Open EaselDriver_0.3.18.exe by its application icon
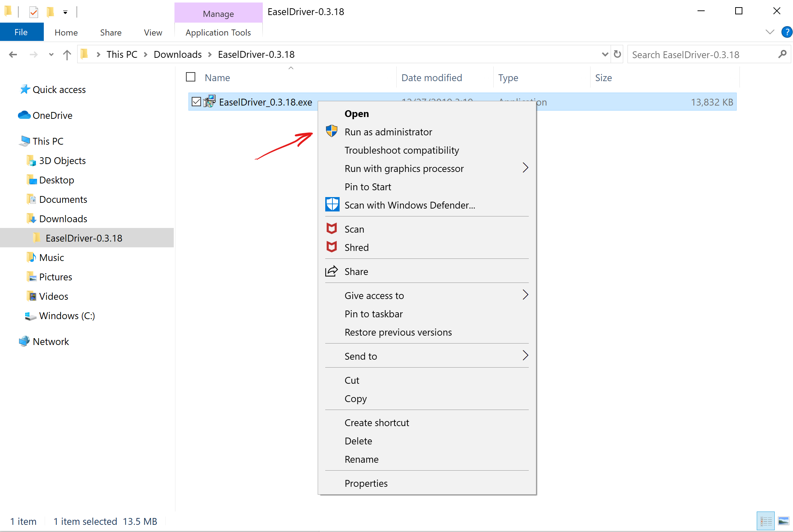Viewport: 793px width, 532px height. 210,102
